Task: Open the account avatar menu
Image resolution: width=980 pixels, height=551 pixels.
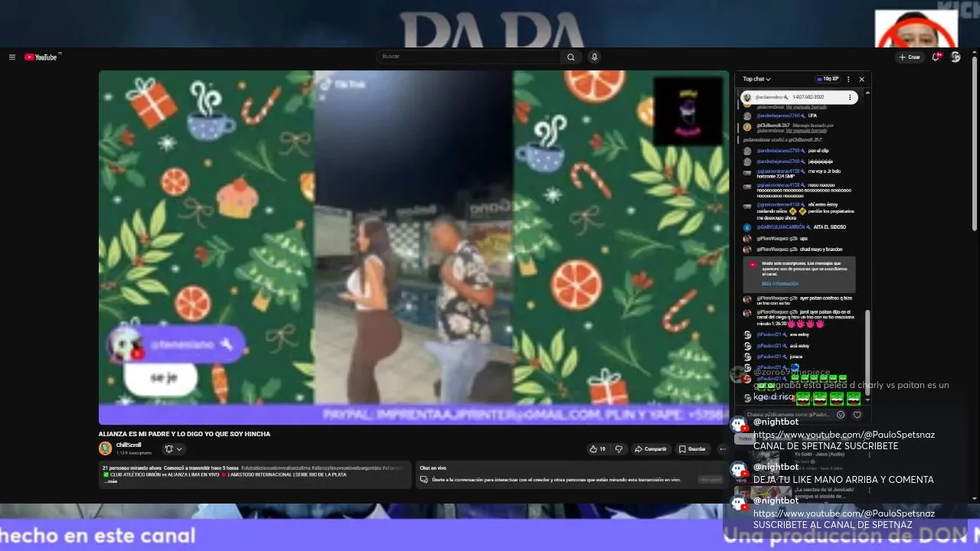Action: point(955,57)
